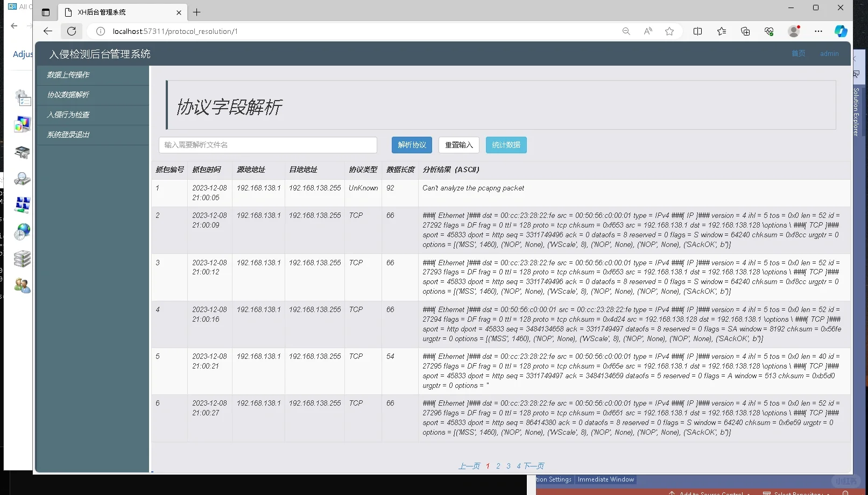
Task: Click the 解析协议 button
Action: coord(411,145)
